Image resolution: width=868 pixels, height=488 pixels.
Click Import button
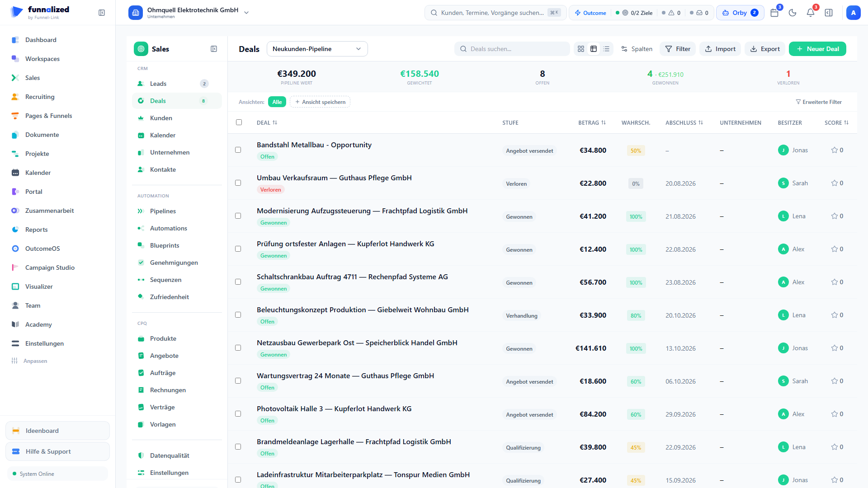(720, 49)
